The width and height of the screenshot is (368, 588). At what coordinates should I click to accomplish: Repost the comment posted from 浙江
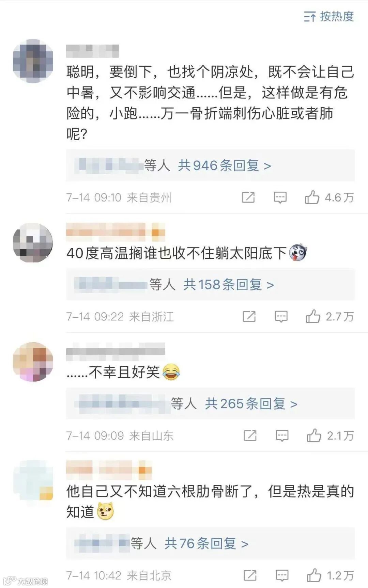(x=249, y=317)
